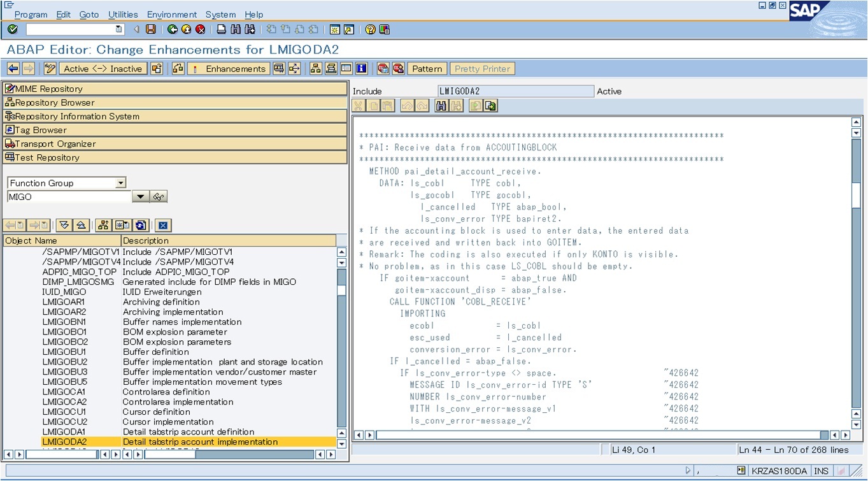Click the Find icon above the source code
This screenshot has height=481, width=868.
click(441, 106)
